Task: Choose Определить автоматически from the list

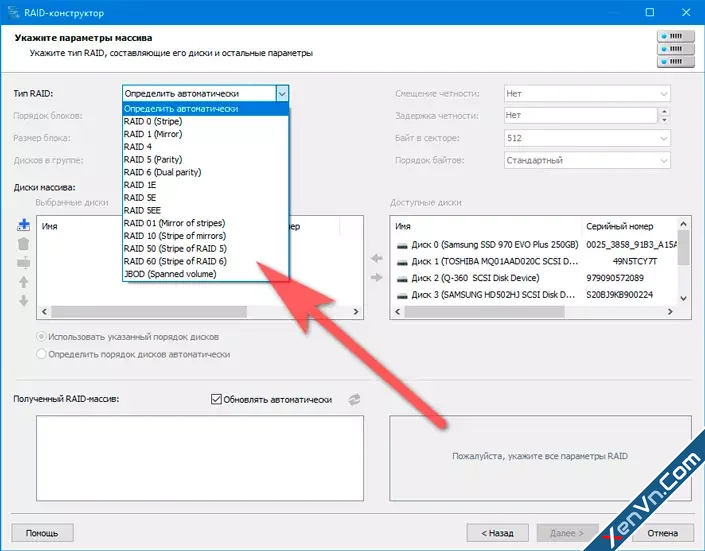Action: [x=205, y=109]
